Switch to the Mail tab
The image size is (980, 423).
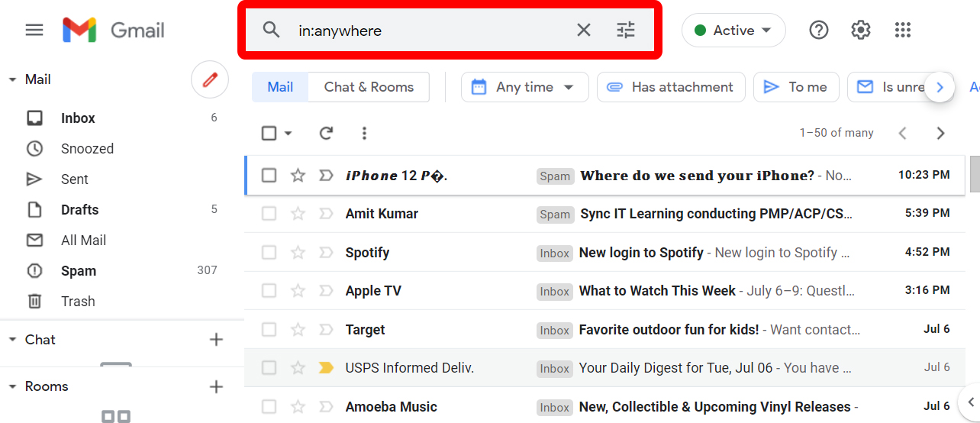click(x=280, y=87)
